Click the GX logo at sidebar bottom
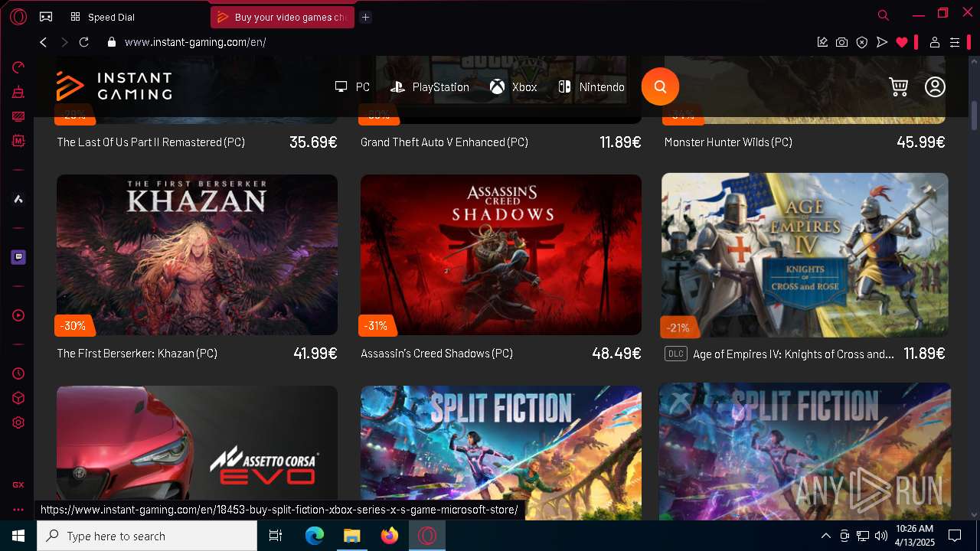This screenshot has height=551, width=980. [18, 484]
